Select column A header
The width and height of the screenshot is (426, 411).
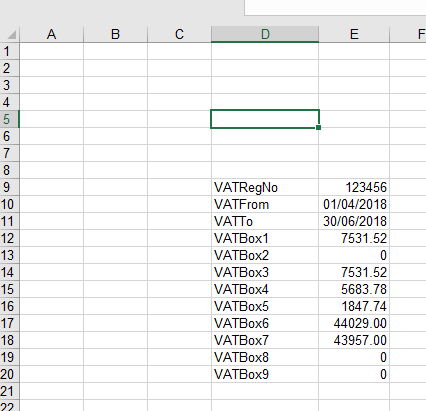(51, 34)
